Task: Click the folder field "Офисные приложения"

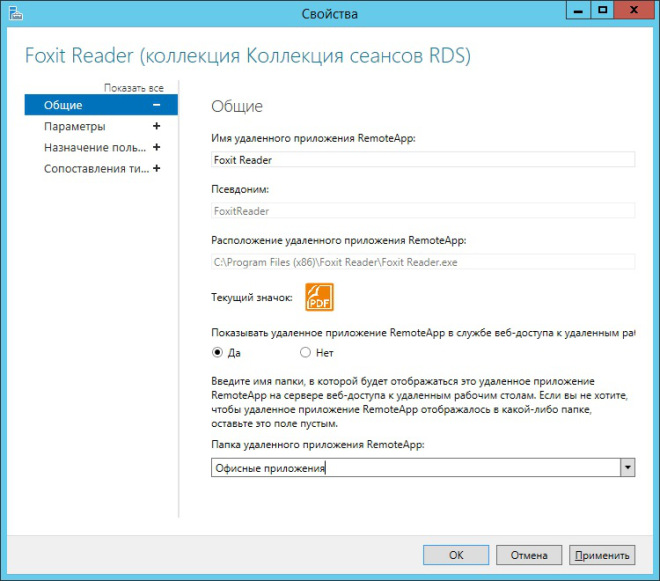Action: coord(415,467)
